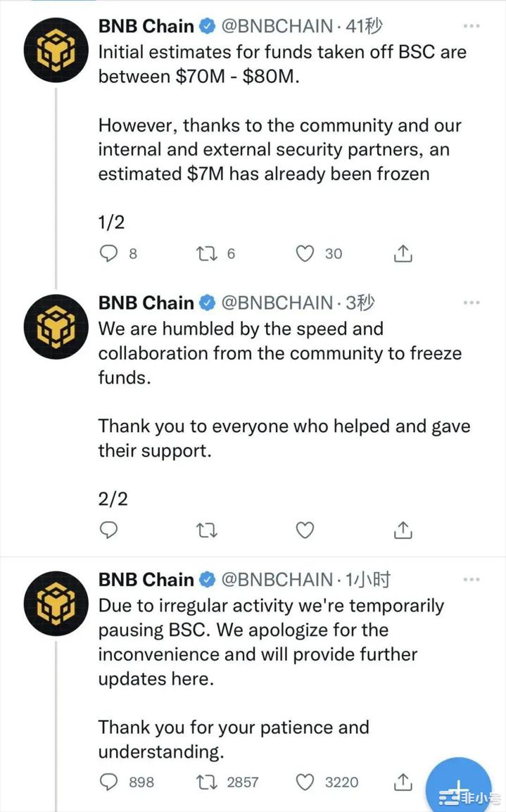
Task: Select the BNB Chain display name on the third tweet
Action: [146, 579]
